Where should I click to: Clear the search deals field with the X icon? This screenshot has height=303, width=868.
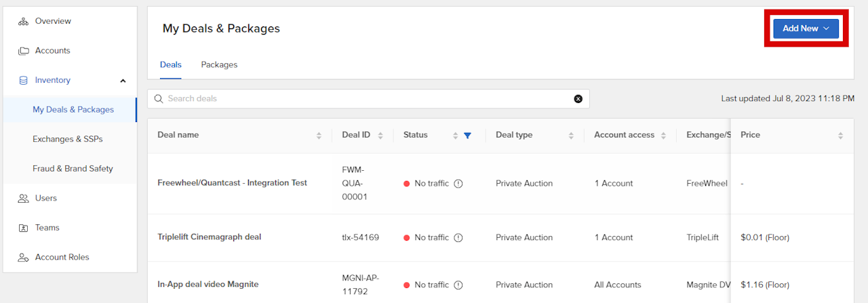tap(578, 99)
